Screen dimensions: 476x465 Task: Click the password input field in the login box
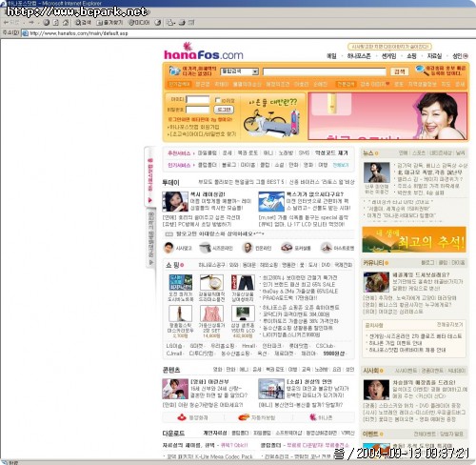coord(198,110)
